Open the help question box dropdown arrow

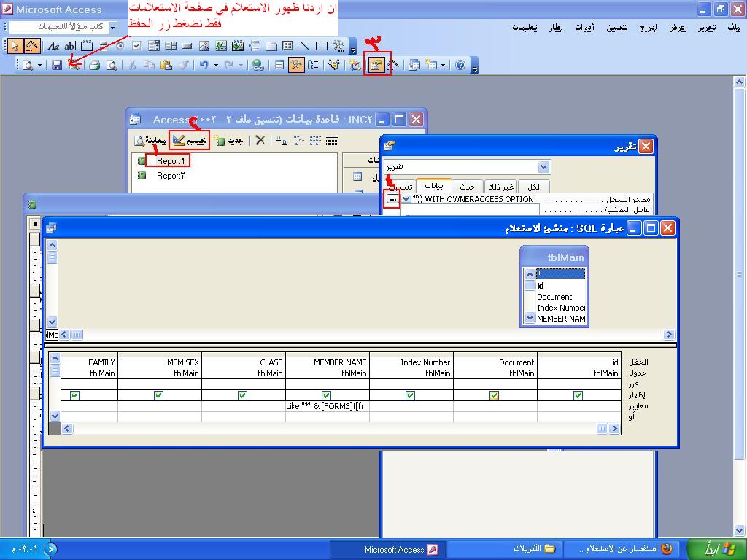click(x=112, y=27)
